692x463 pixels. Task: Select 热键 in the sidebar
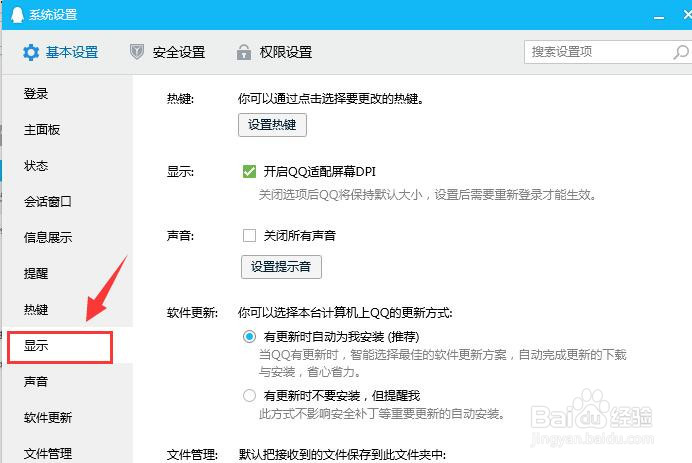tap(36, 309)
